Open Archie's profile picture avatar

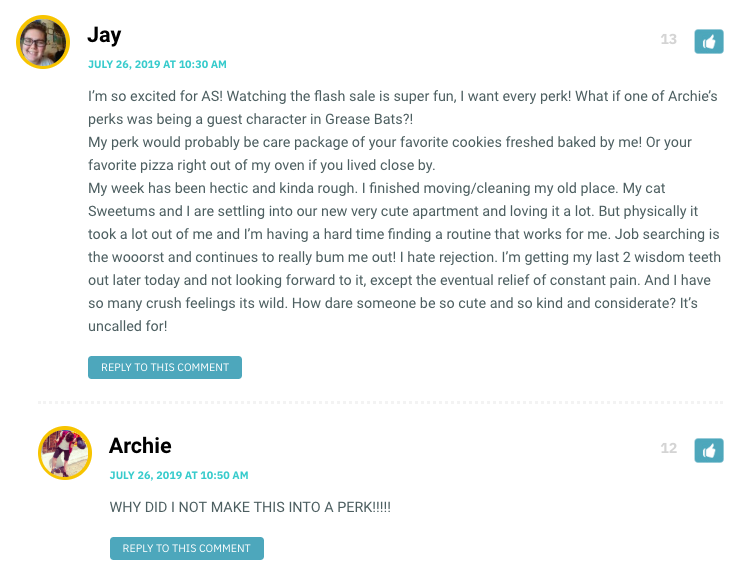click(x=65, y=452)
